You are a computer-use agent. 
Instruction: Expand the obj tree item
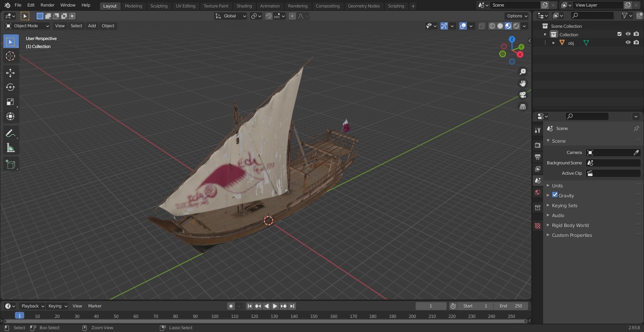[x=553, y=43]
